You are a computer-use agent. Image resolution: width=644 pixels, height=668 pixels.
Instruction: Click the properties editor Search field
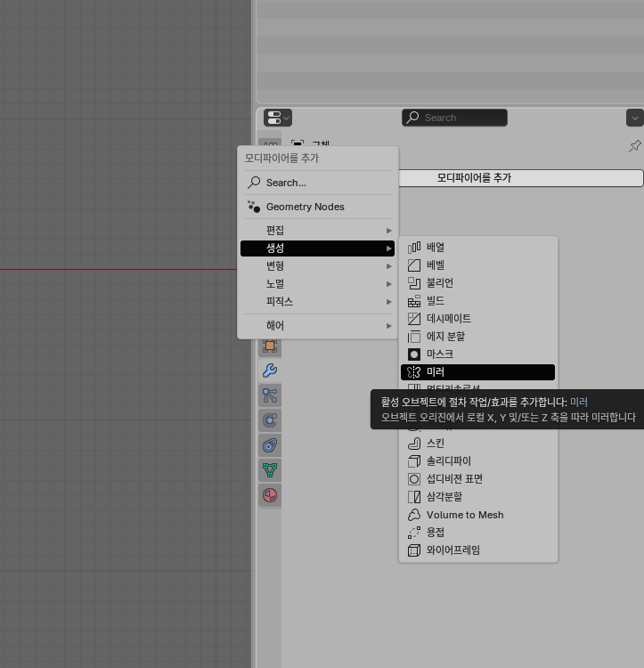pos(454,118)
